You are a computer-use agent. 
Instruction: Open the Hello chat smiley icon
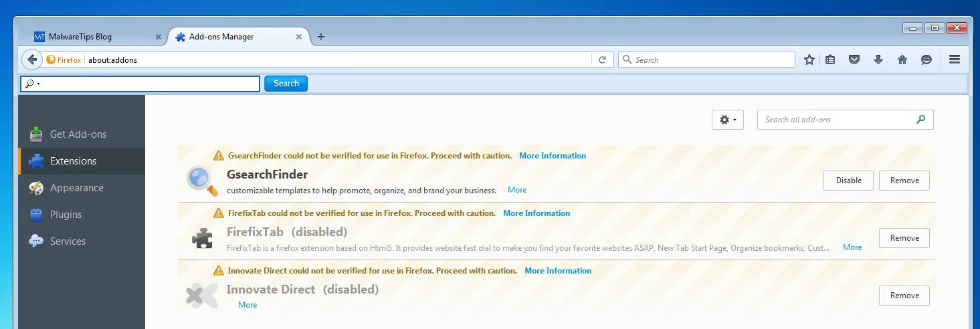coord(926,60)
